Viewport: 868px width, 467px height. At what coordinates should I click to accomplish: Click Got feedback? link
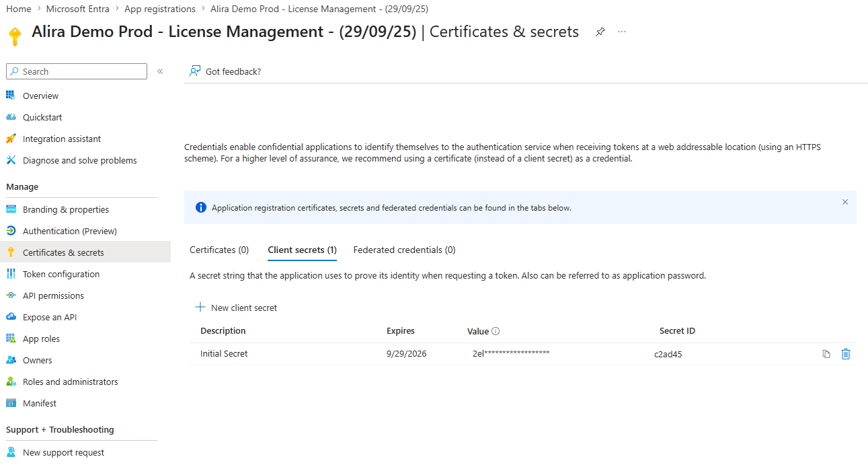[x=233, y=71]
